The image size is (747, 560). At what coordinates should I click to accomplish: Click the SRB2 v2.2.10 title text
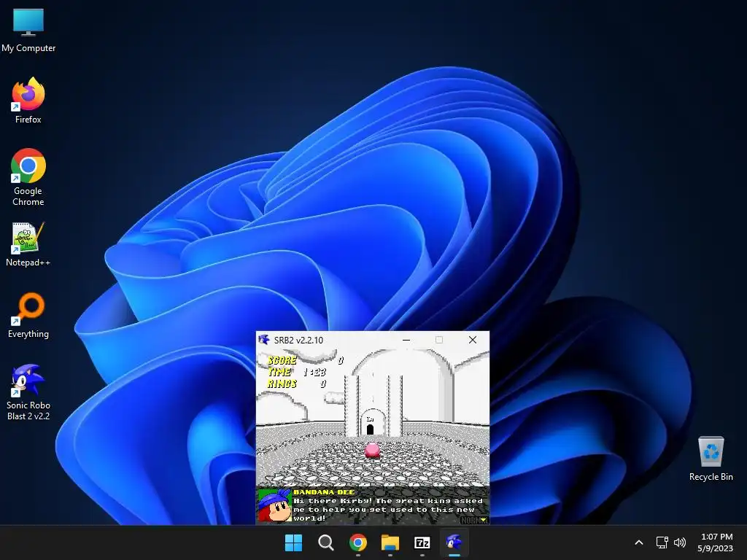[x=298, y=340]
